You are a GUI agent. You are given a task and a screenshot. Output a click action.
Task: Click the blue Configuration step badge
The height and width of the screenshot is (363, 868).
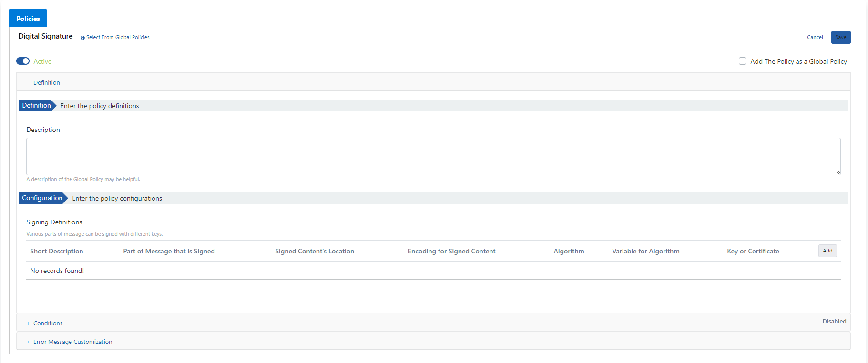tap(42, 198)
